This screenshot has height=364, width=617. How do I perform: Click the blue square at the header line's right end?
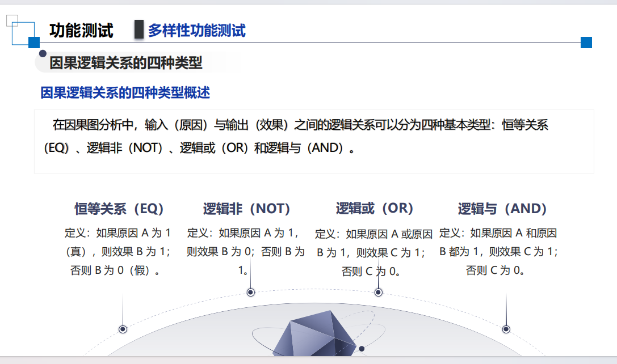tap(586, 43)
